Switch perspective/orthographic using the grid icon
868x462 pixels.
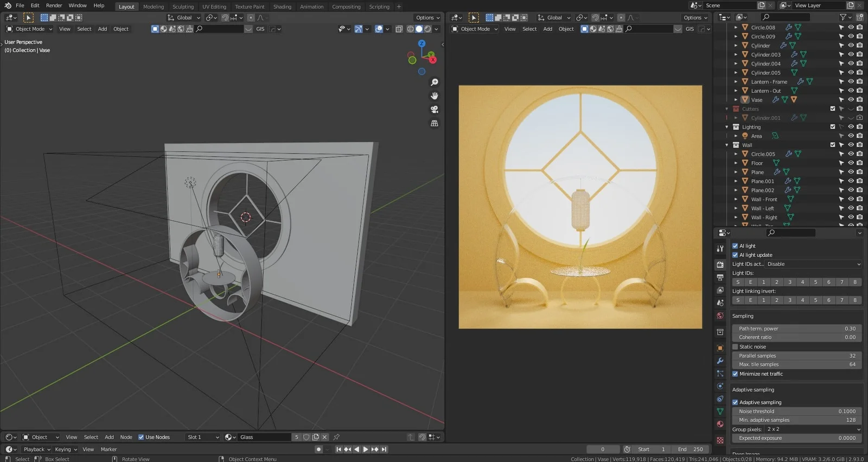click(x=434, y=124)
